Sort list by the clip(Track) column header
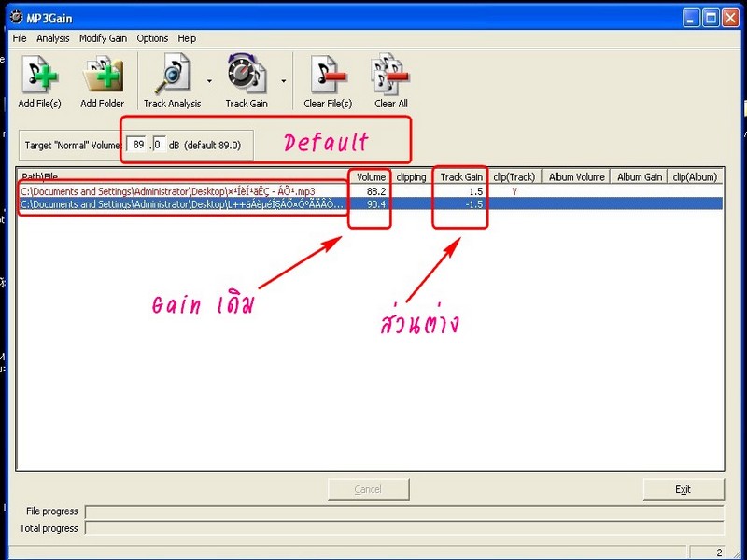The image size is (747, 560). tap(514, 177)
